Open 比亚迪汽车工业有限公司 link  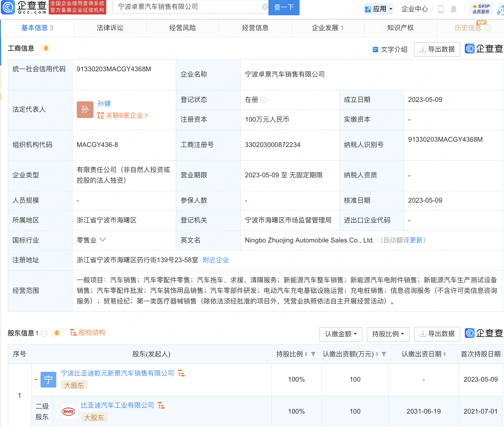117,405
